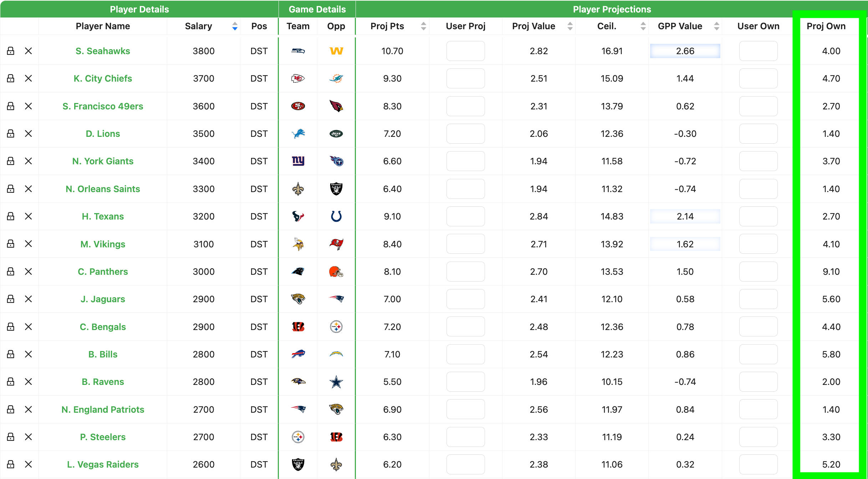Click User Own field for L. Vegas Raiders
Screen dimensions: 868x479
(x=758, y=464)
